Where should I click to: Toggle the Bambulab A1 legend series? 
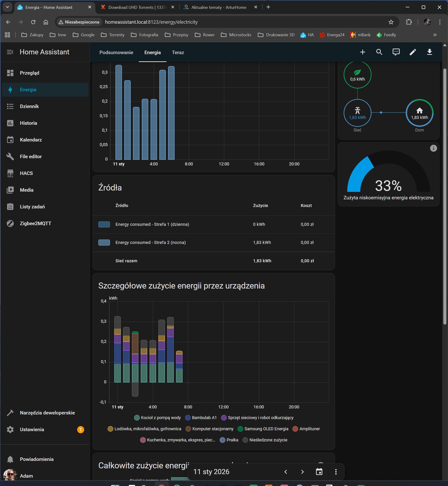click(201, 418)
